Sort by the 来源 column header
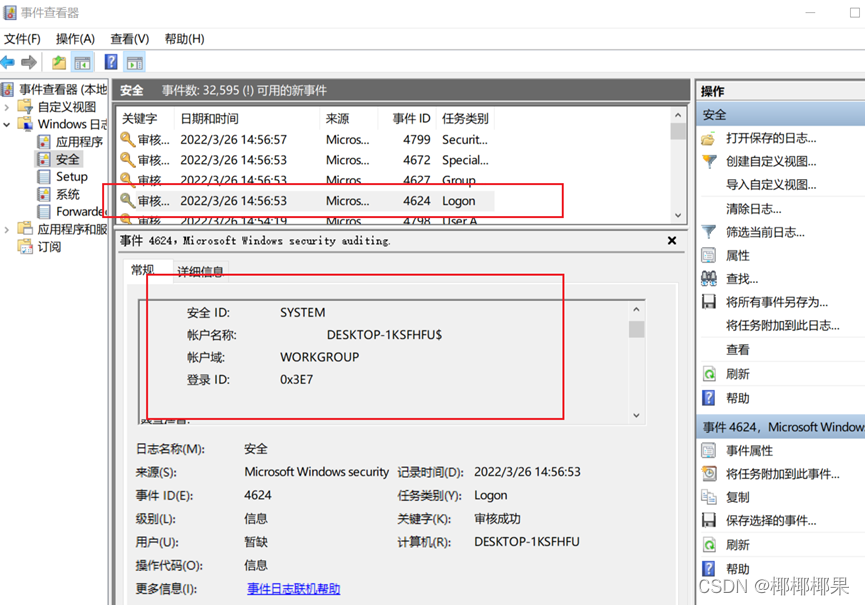 pyautogui.click(x=349, y=119)
